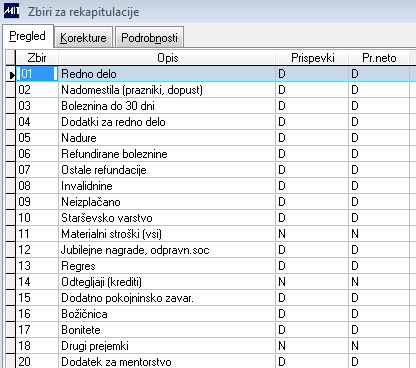Click Zbir cell 18
The width and height of the screenshot is (416, 368).
coord(37,346)
